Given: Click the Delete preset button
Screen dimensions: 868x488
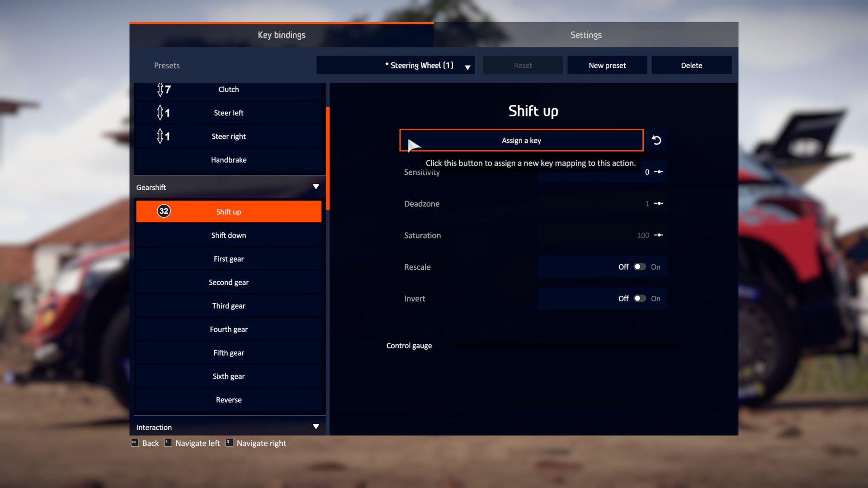Looking at the screenshot, I should pos(691,65).
